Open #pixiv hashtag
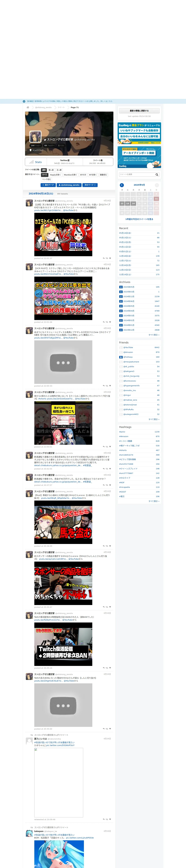The height and width of the screenshot is (868, 186). (122, 432)
